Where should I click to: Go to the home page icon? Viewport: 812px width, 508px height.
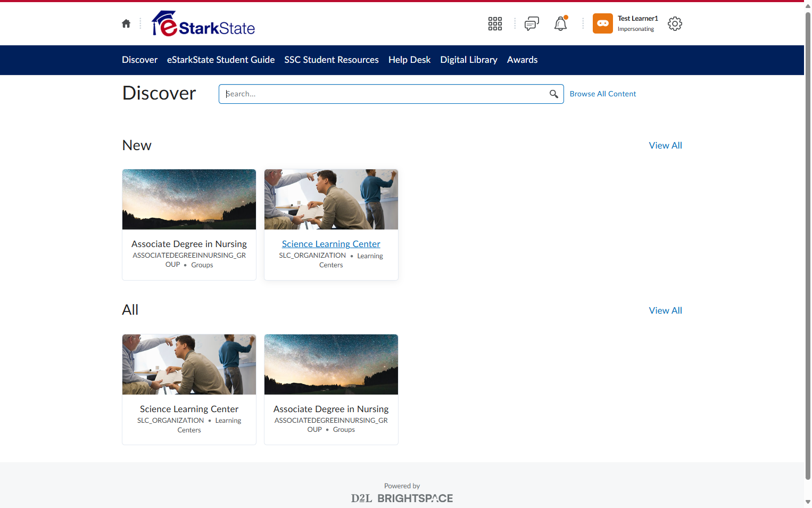(126, 23)
